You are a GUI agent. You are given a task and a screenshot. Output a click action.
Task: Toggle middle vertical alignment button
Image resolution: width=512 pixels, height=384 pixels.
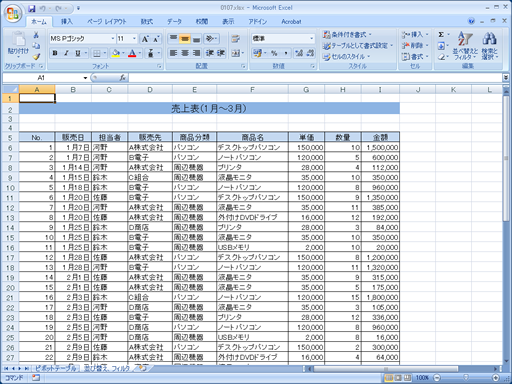185,39
